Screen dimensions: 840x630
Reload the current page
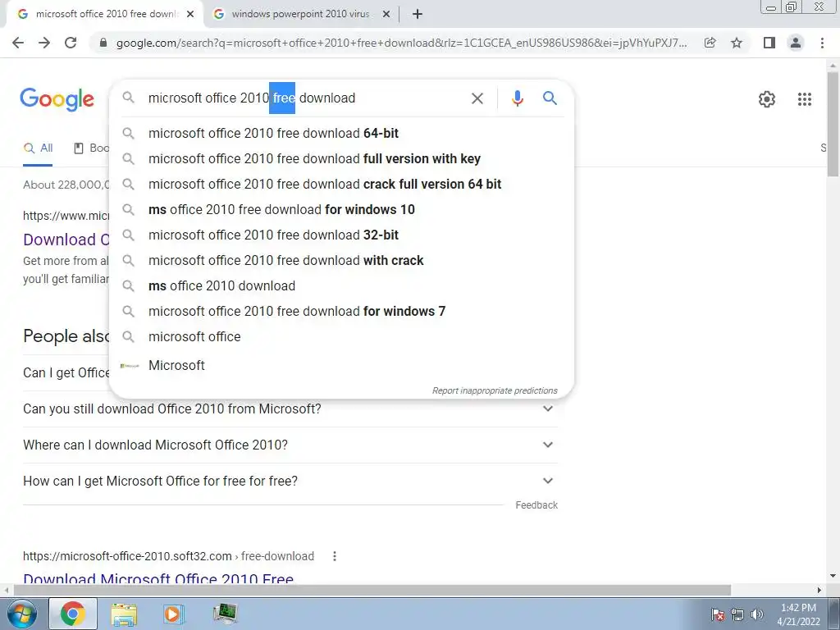71,43
